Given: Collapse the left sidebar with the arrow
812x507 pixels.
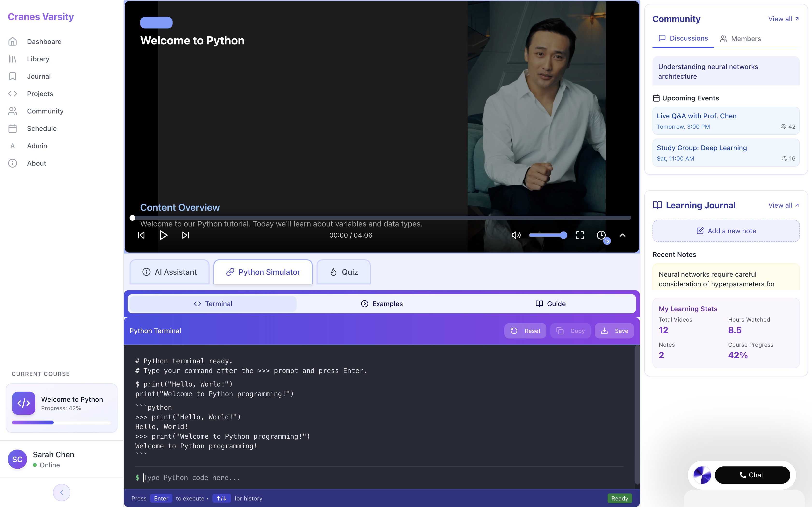Looking at the screenshot, I should pyautogui.click(x=61, y=492).
